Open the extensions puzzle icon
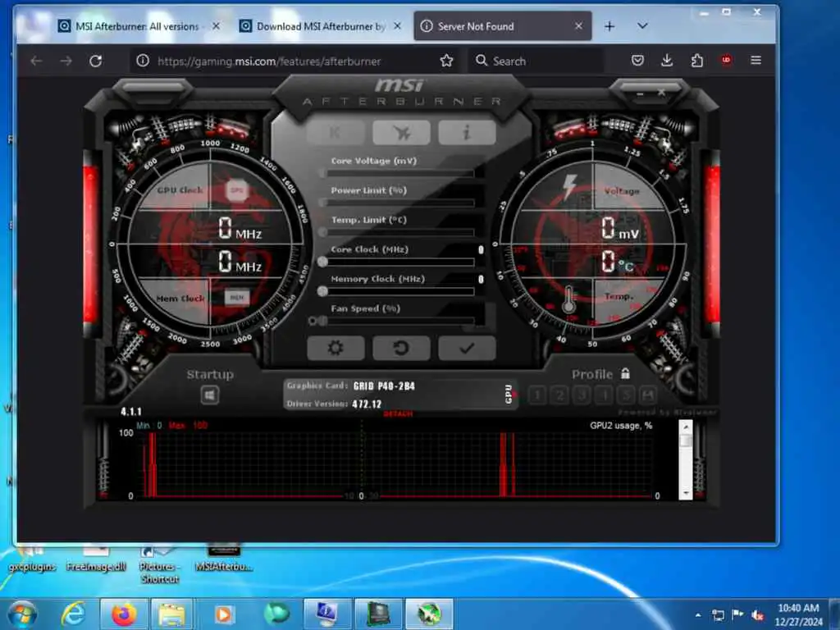 click(696, 60)
